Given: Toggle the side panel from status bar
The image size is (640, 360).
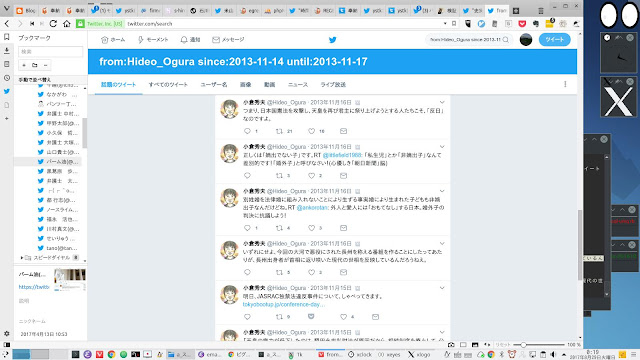Looking at the screenshot, I should pos(7,344).
